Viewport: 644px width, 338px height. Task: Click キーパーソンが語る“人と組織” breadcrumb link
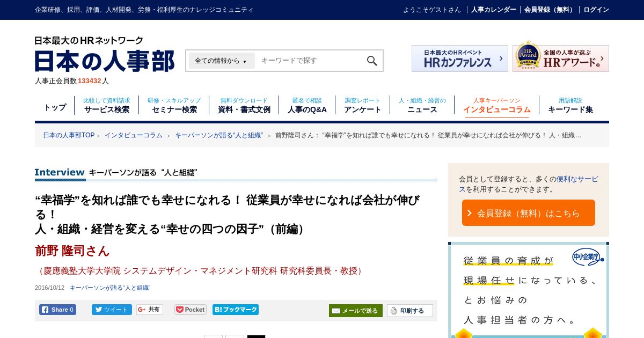tap(219, 135)
